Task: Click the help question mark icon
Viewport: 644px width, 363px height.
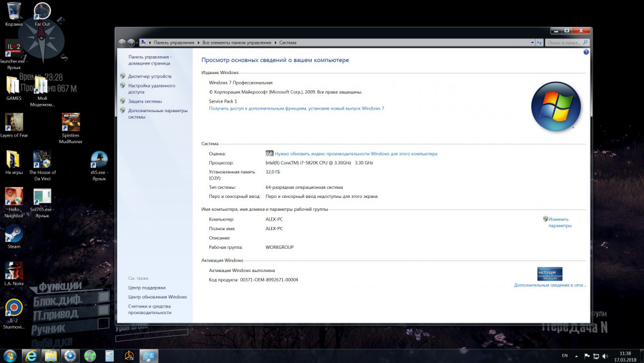Action: pos(586,52)
